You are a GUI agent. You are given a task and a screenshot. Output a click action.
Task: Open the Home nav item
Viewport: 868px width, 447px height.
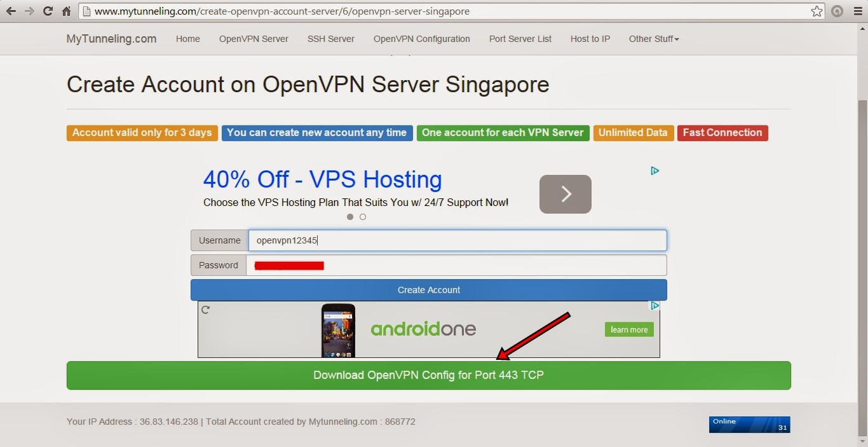pos(188,39)
